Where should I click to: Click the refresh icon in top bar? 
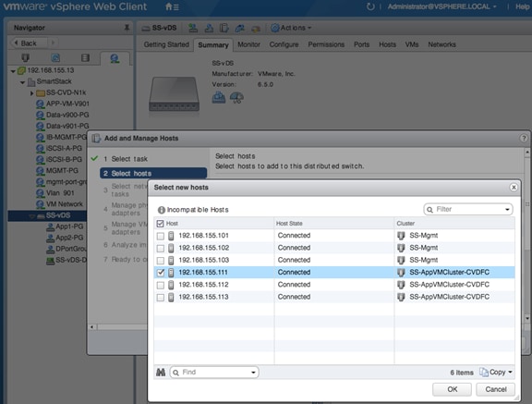(370, 6)
